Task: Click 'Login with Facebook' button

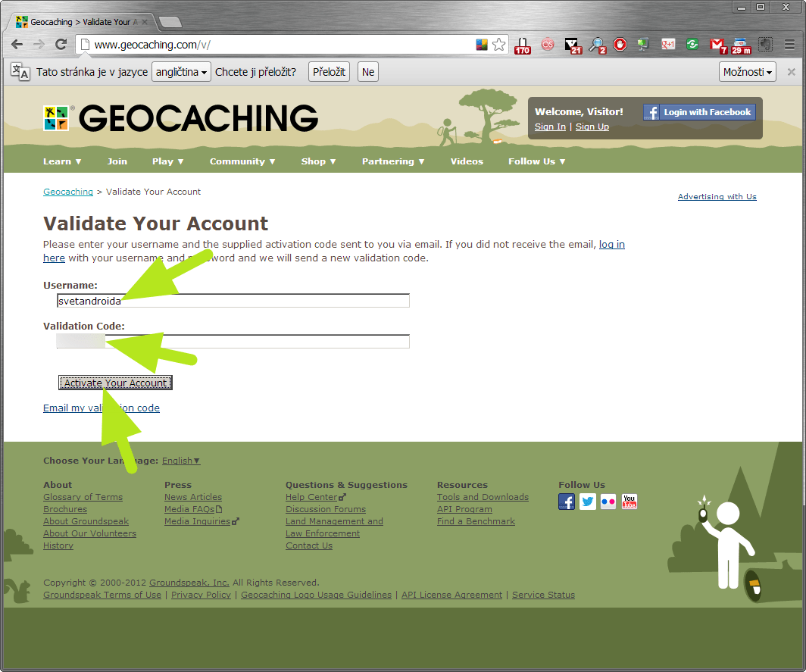Action: coord(699,112)
